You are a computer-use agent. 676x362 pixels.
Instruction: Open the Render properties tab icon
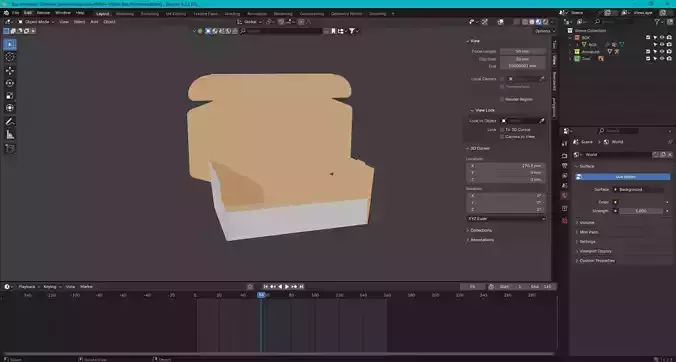(564, 155)
